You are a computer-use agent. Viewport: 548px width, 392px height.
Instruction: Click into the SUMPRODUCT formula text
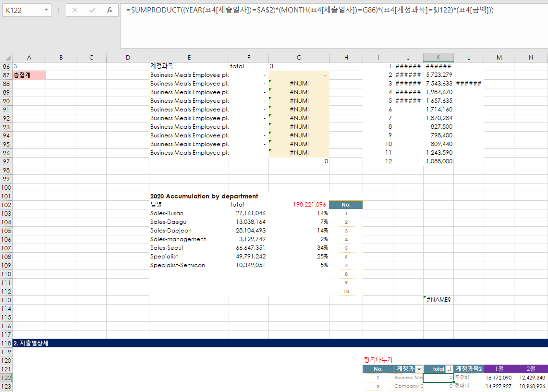[310, 10]
